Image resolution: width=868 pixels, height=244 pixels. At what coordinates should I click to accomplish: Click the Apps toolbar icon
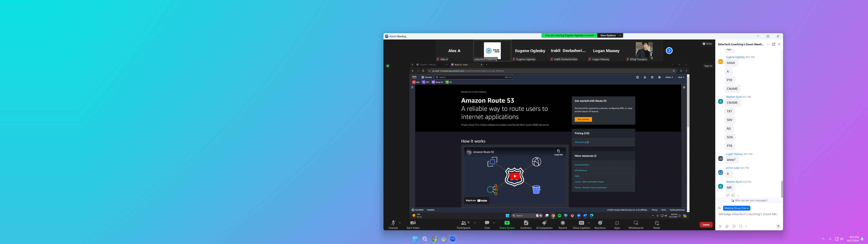tap(617, 223)
